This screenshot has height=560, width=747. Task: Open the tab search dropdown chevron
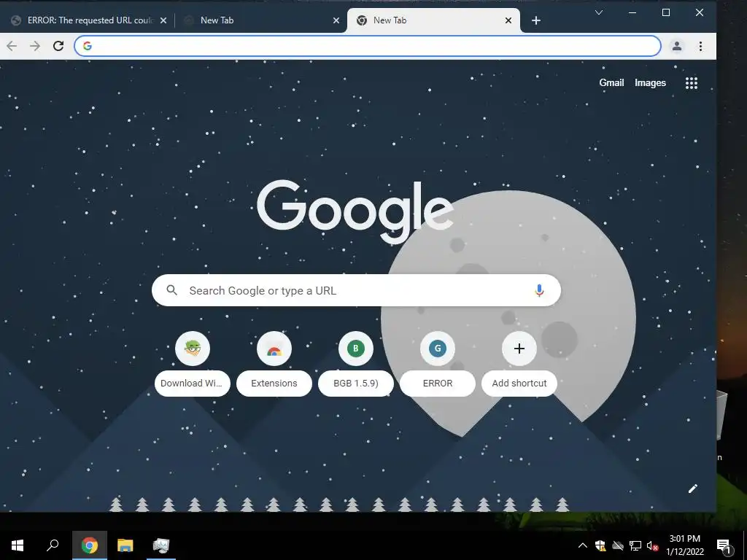click(599, 12)
